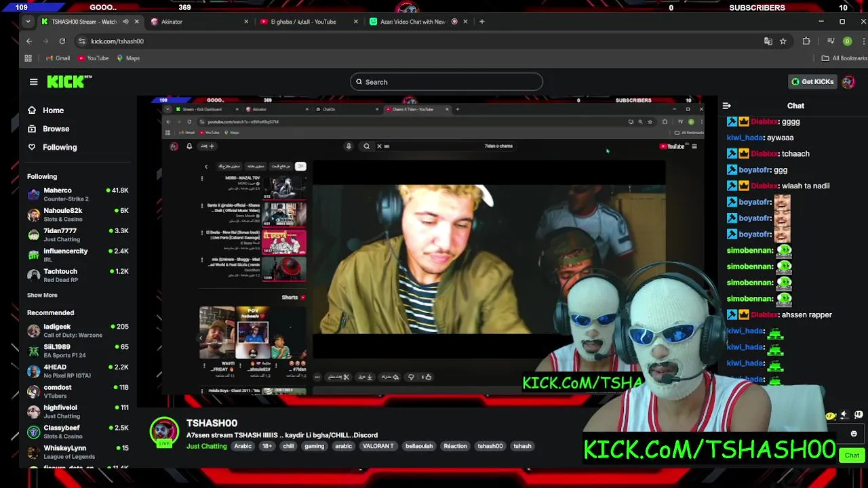Collapse the chat panel with arrow icon
This screenshot has height=488, width=868.
click(x=726, y=106)
